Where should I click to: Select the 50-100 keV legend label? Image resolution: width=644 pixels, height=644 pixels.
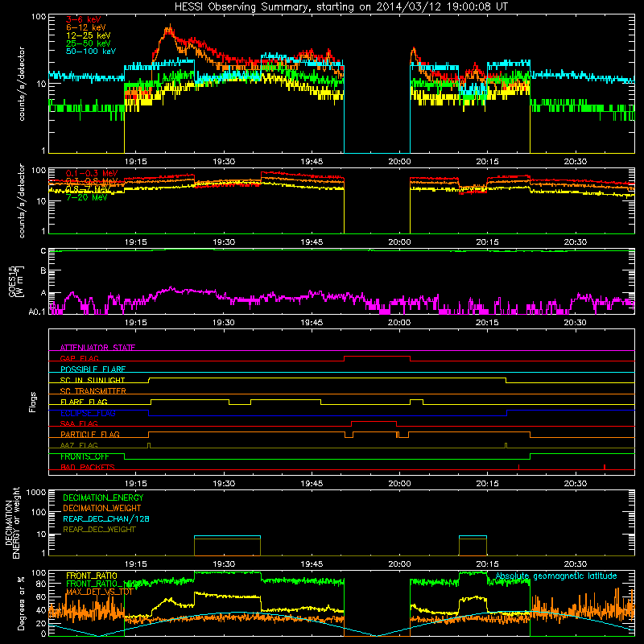[x=91, y=52]
